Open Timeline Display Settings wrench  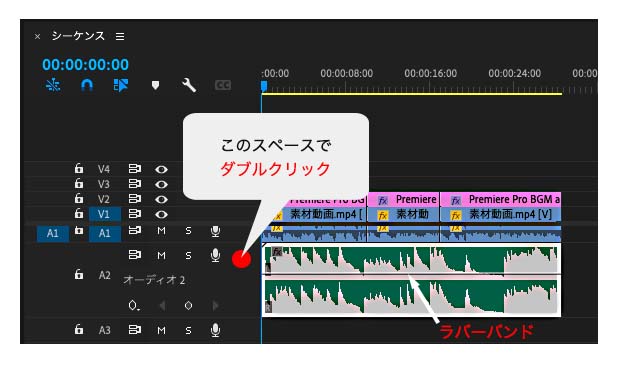point(189,85)
